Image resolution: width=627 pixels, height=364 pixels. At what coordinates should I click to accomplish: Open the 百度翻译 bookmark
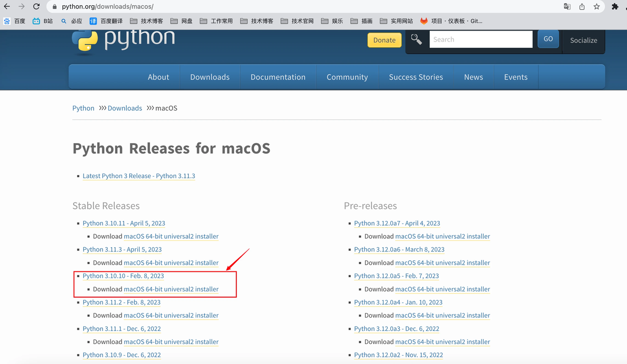(x=106, y=21)
